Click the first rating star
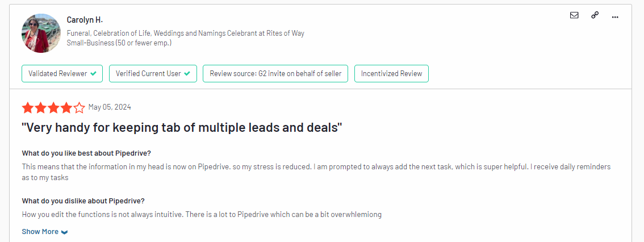Screen dimensions: 644x242 tap(27, 107)
